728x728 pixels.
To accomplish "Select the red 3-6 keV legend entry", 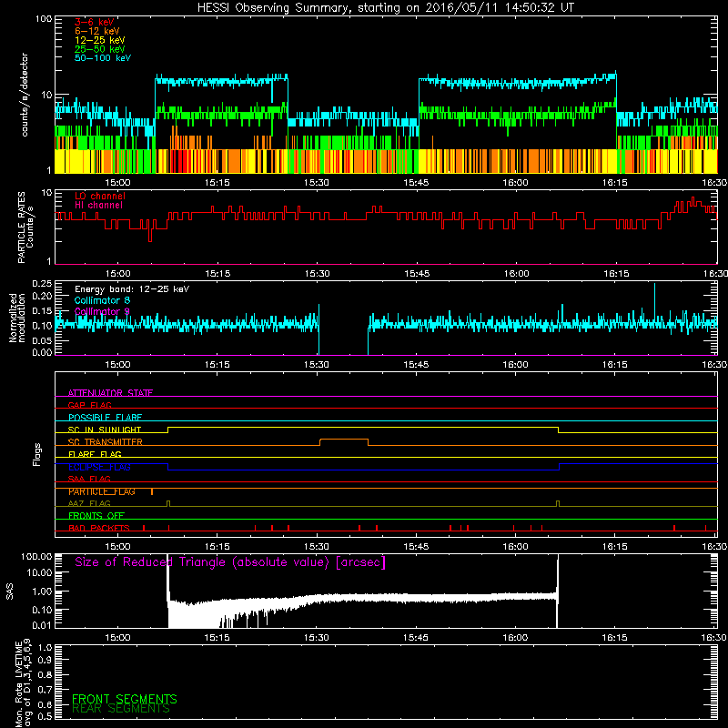I will pyautogui.click(x=95, y=22).
